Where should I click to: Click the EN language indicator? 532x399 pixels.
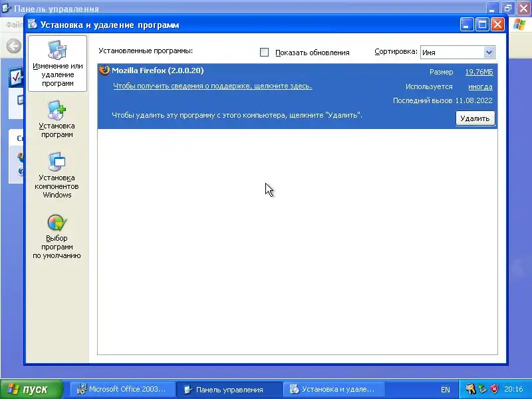(445, 390)
